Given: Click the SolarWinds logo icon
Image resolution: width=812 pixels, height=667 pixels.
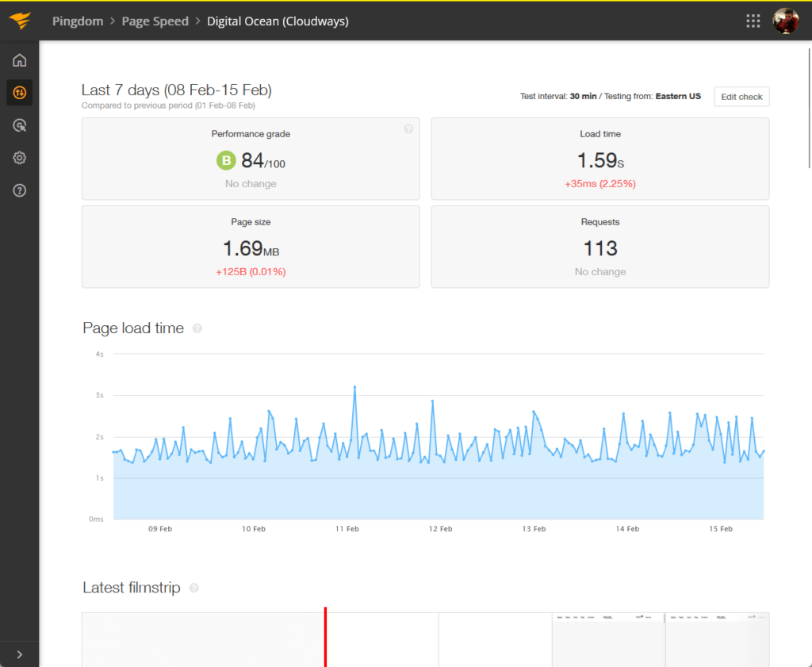Looking at the screenshot, I should (20, 21).
